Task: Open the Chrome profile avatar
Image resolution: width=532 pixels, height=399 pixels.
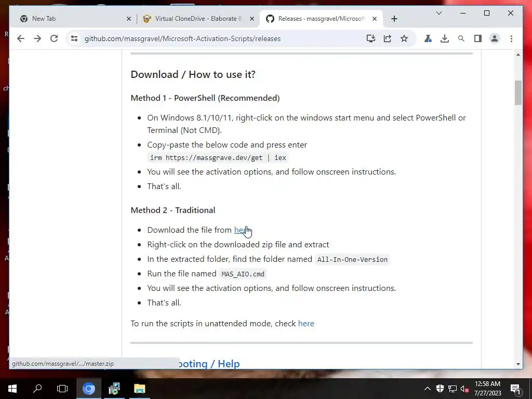Action: click(x=495, y=38)
